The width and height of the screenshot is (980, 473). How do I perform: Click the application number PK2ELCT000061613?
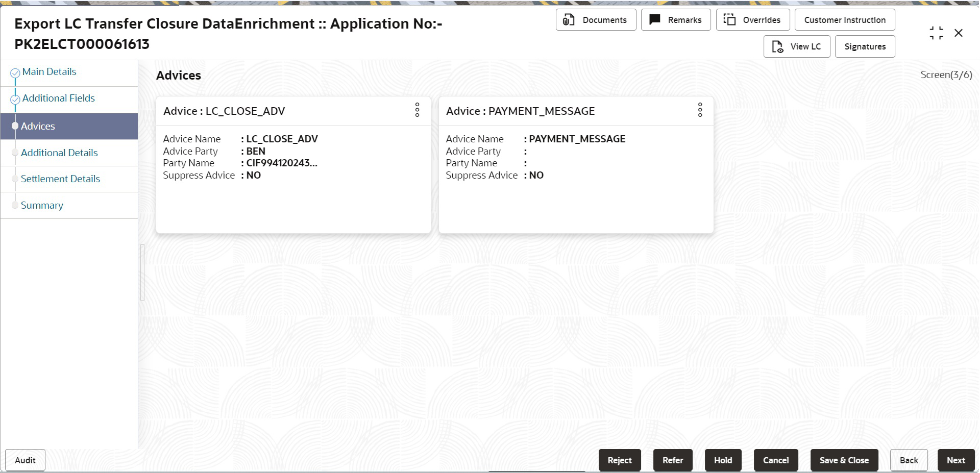pyautogui.click(x=82, y=44)
